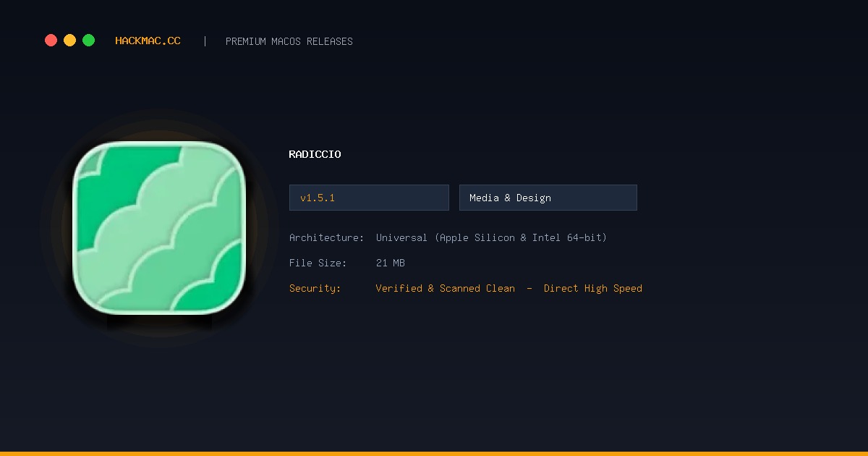
Task: Select 'Universal (Apple Silicon & Intel 64-bit)' text
Action: coord(491,237)
